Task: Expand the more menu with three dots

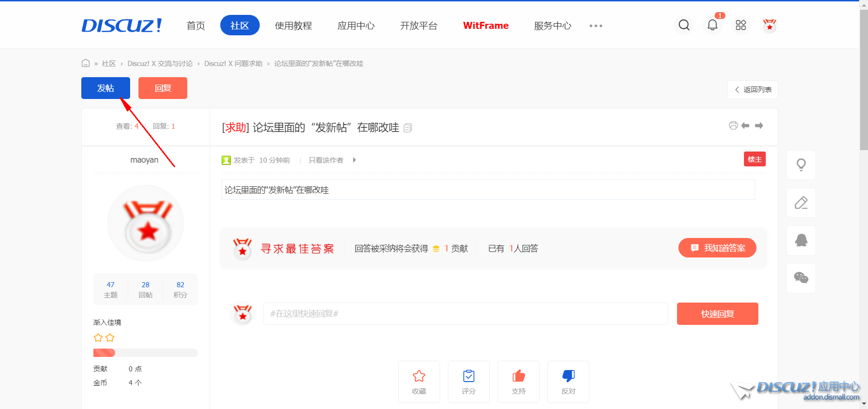Action: click(596, 26)
